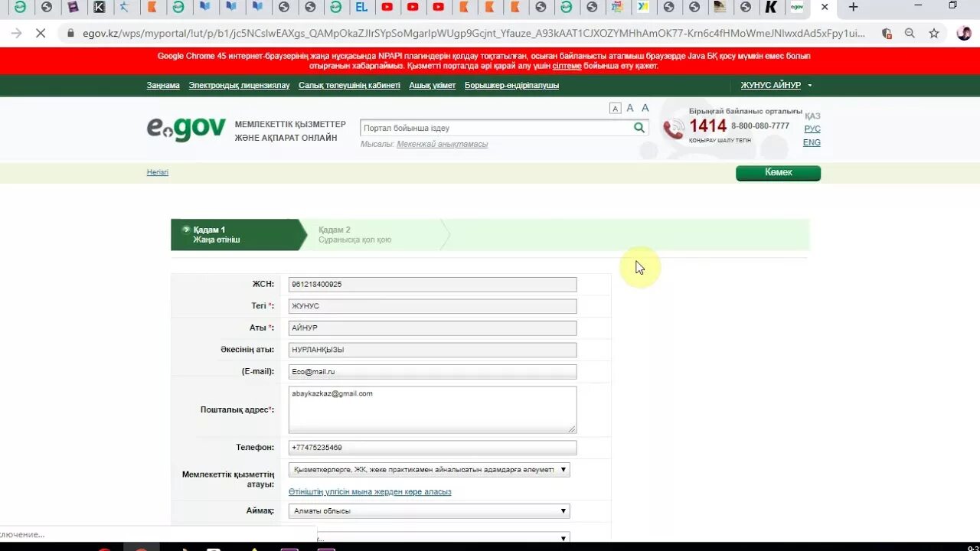The width and height of the screenshot is (980, 551).
Task: Click the portal search field
Action: [496, 128]
